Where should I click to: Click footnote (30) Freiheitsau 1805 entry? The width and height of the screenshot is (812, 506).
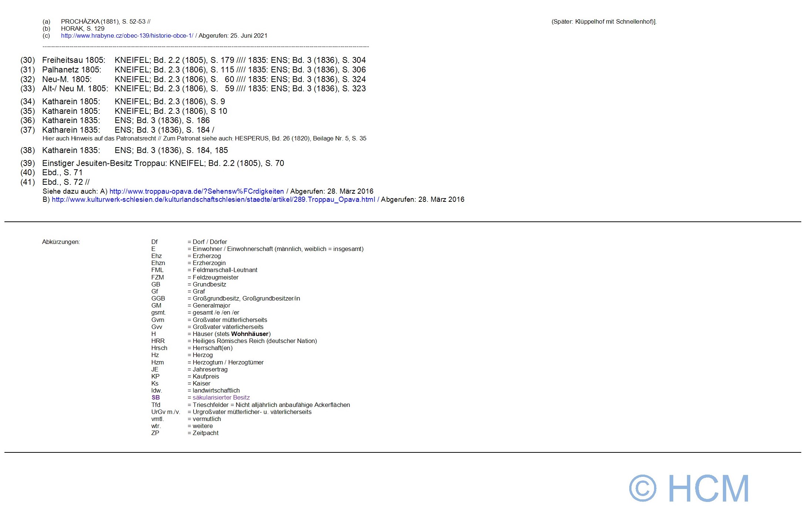point(74,60)
